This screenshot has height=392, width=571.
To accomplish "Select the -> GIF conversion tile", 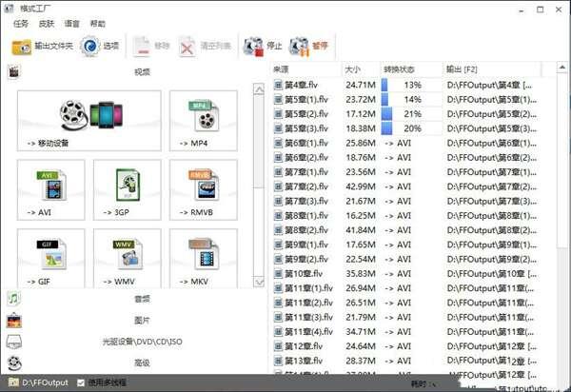I will 50,258.
